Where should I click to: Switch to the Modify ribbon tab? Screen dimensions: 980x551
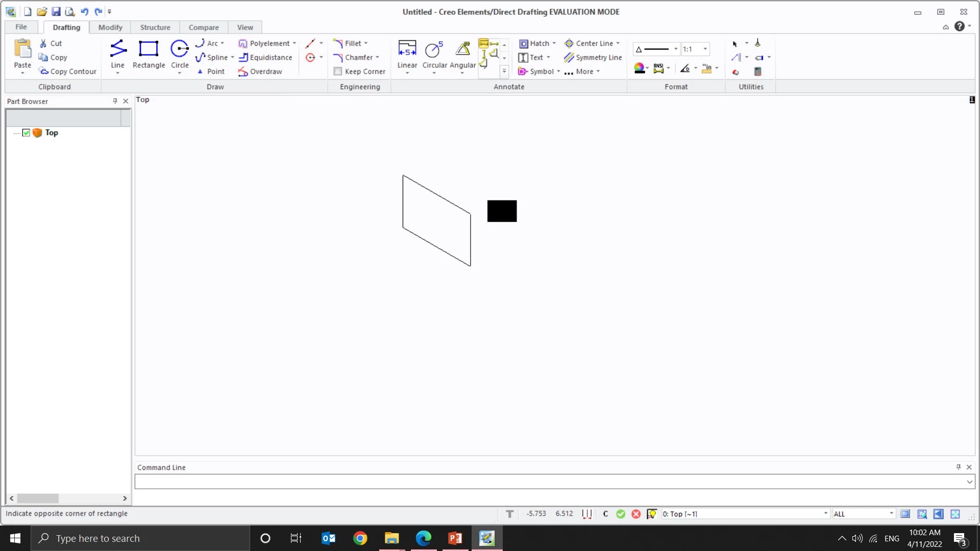coord(110,28)
